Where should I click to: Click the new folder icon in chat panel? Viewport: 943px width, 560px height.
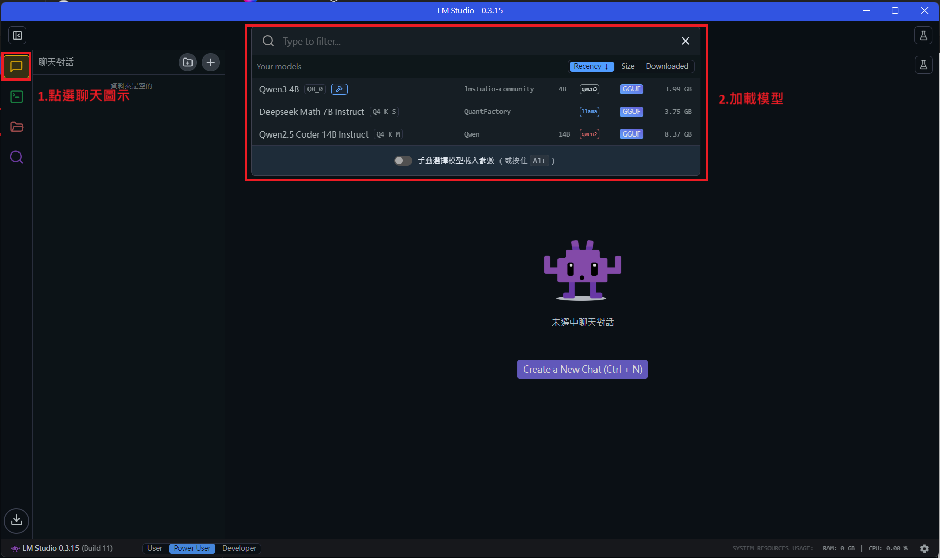(x=188, y=62)
